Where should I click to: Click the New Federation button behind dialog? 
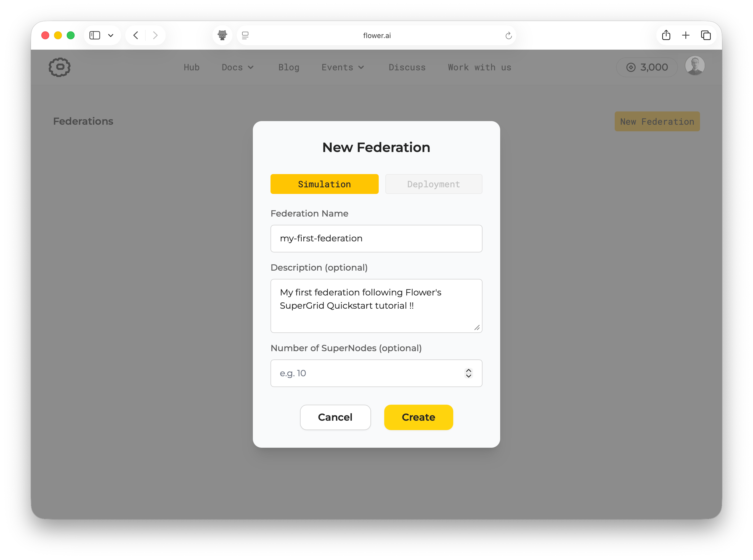pyautogui.click(x=657, y=121)
